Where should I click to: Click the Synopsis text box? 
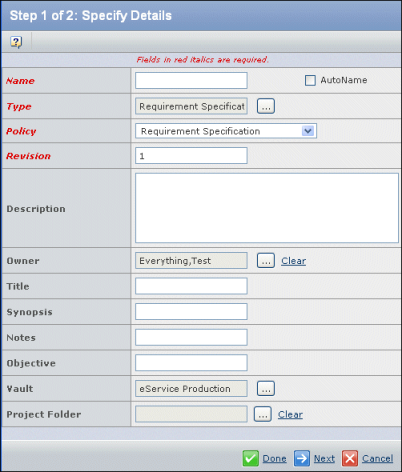191,312
